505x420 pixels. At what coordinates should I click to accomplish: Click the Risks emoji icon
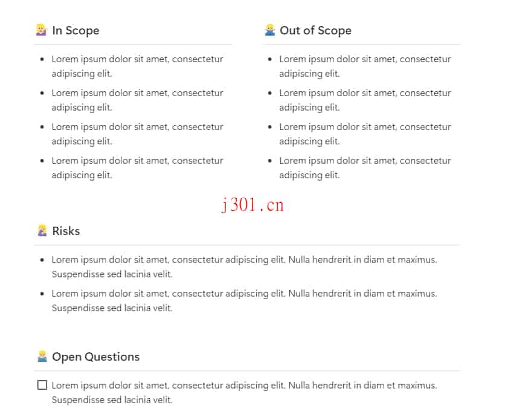(42, 231)
